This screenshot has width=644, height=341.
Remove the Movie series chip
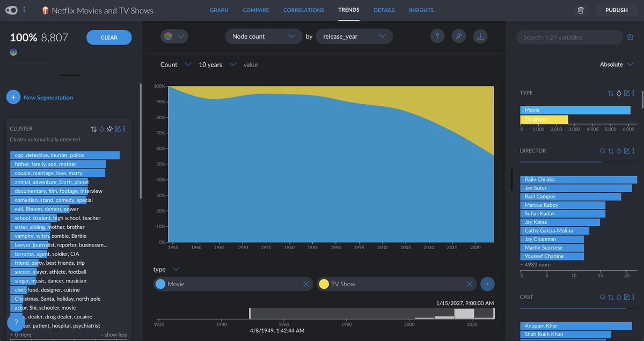coord(306,284)
